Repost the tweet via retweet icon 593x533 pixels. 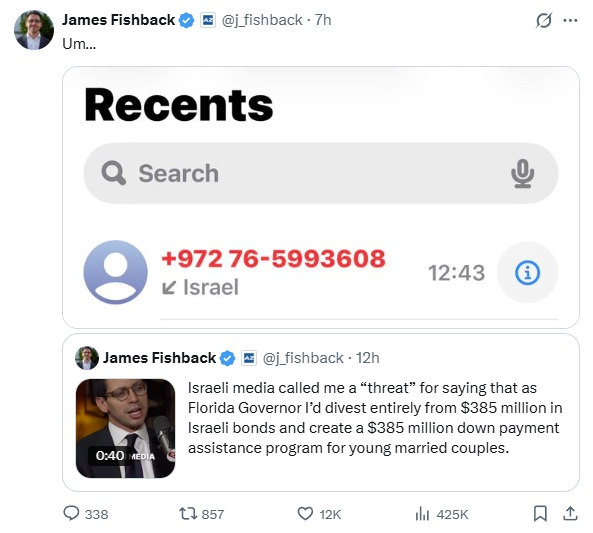tap(188, 514)
